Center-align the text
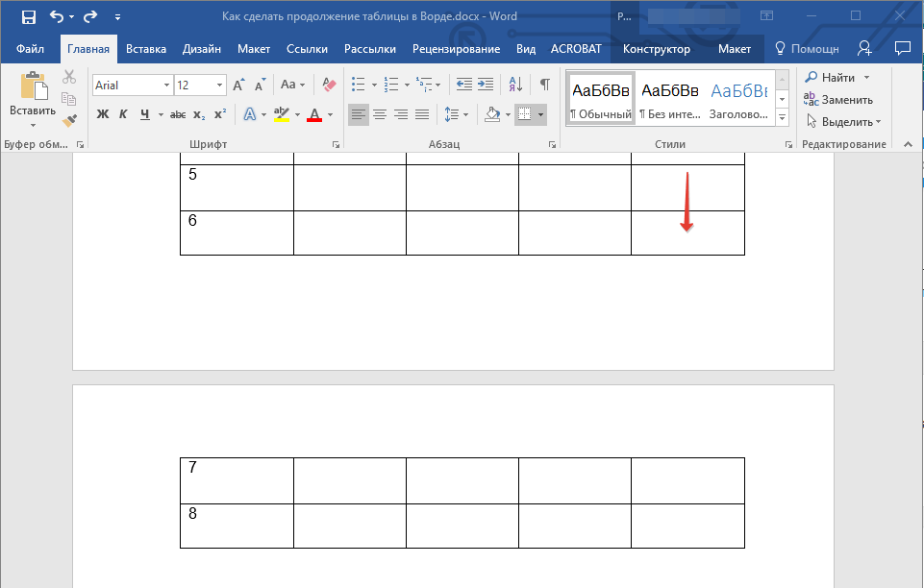Screen dimensions: 924x588 [380, 114]
